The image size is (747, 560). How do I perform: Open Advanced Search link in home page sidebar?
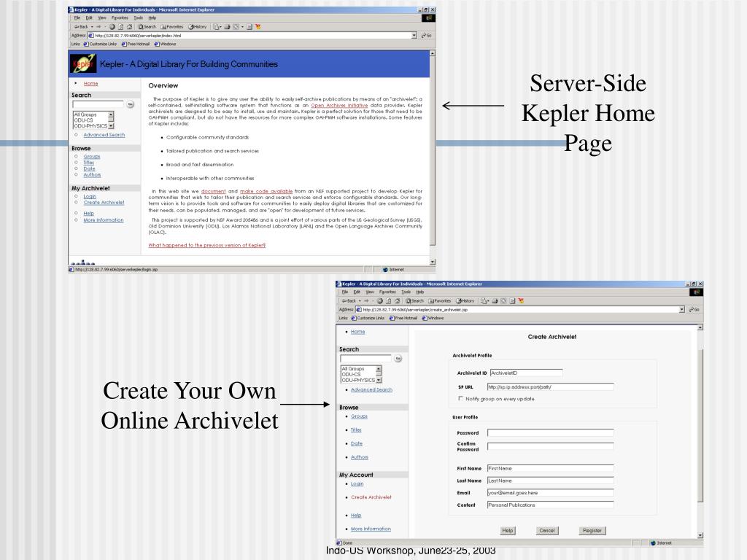[x=104, y=135]
